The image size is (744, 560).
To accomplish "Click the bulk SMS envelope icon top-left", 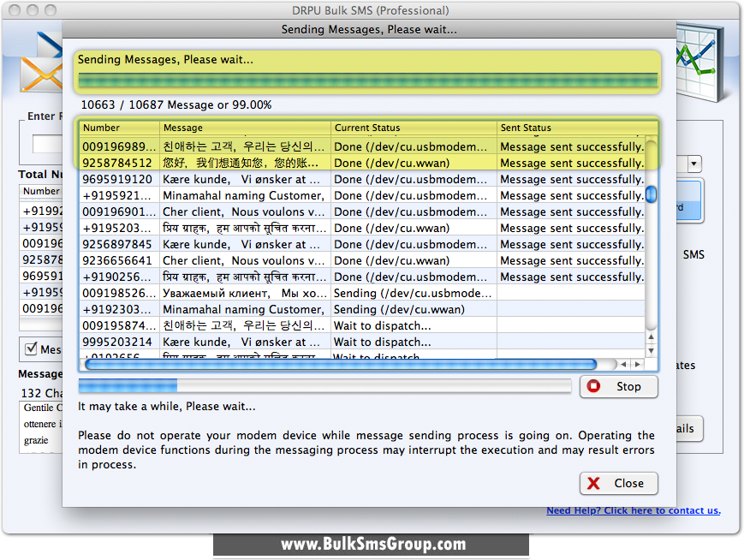I will pos(41,75).
